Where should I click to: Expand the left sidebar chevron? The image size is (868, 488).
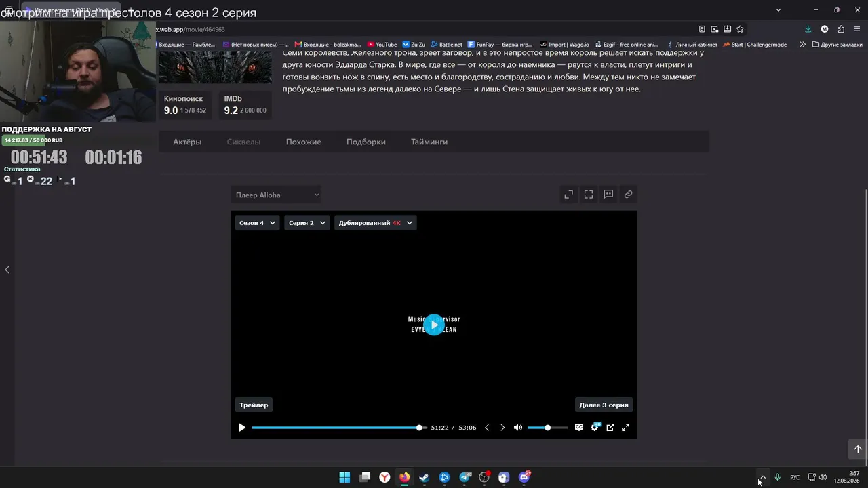(x=7, y=270)
